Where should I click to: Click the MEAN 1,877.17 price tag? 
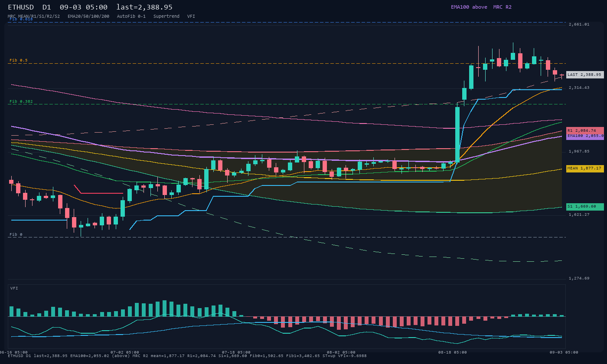tap(585, 169)
